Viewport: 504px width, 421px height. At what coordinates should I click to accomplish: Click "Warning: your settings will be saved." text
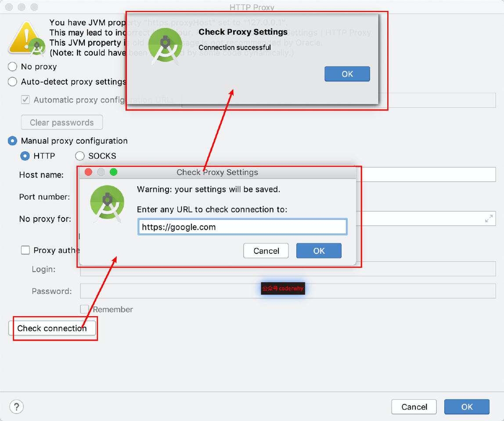(x=208, y=189)
